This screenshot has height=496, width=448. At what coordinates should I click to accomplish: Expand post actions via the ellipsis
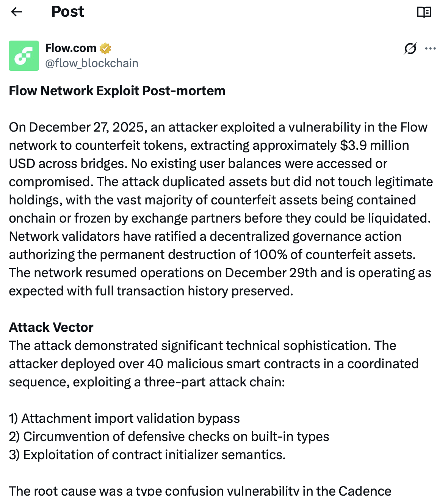(x=431, y=49)
